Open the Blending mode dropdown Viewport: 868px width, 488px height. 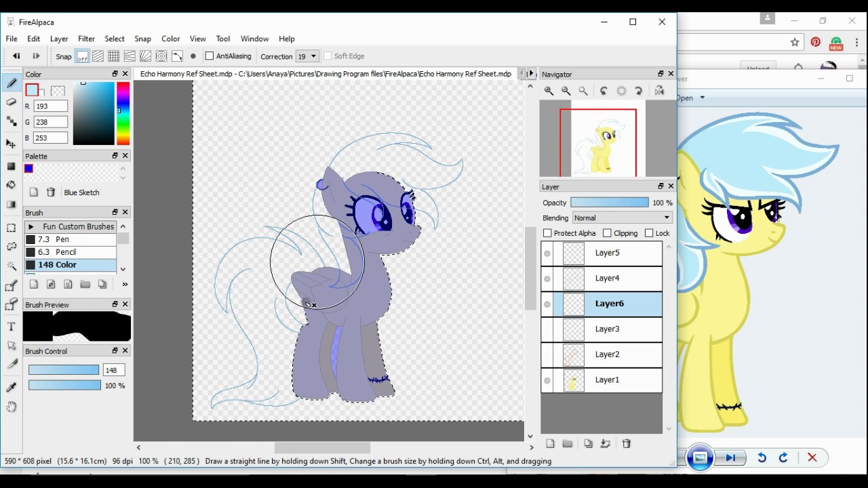click(623, 218)
